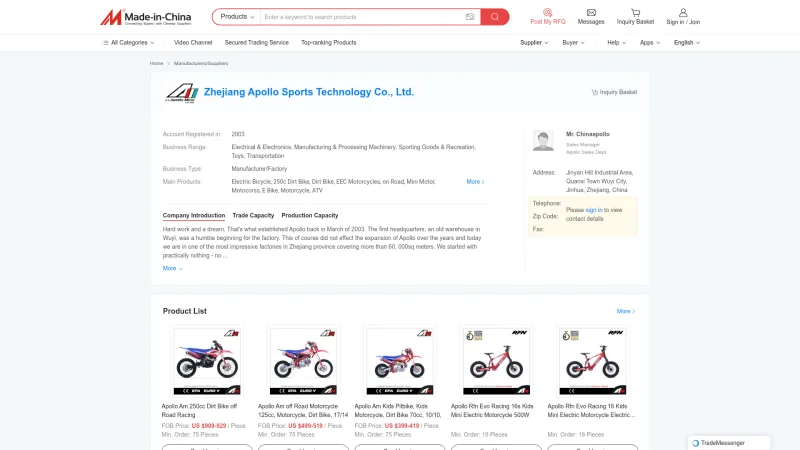This screenshot has width=800, height=450.
Task: Expand Help dropdown
Action: pyautogui.click(x=616, y=43)
